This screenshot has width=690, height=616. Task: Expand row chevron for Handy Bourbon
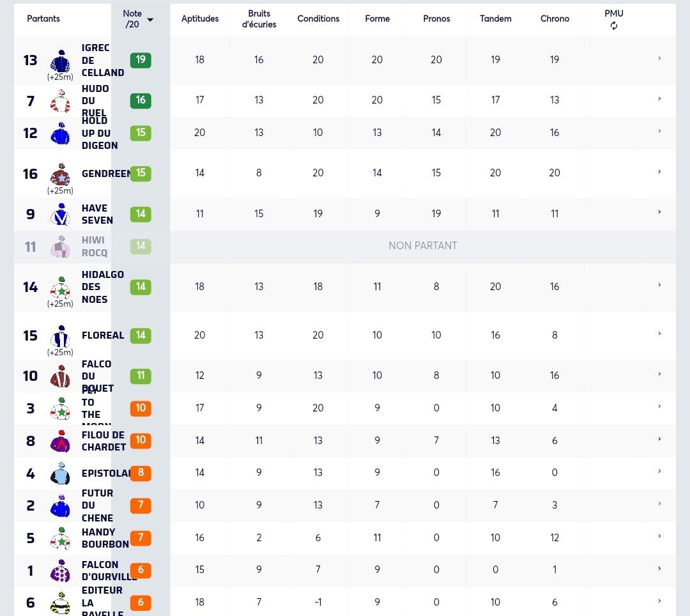click(x=659, y=536)
